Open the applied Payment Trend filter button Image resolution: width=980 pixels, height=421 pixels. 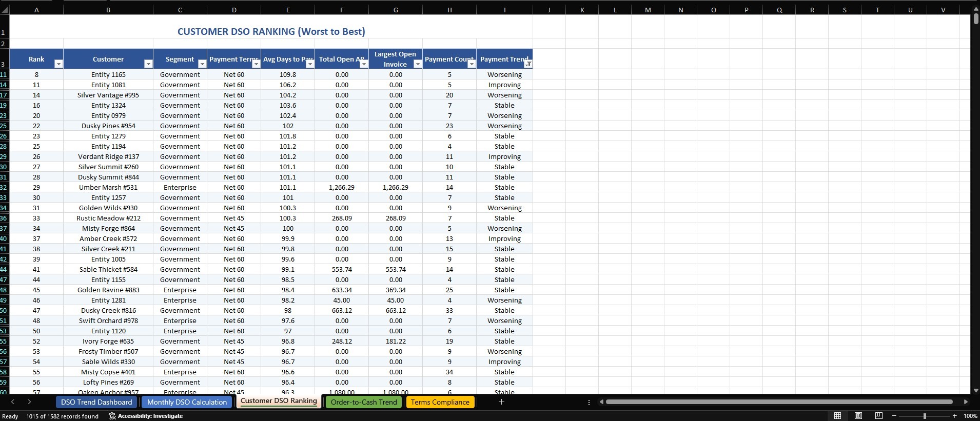[x=527, y=64]
